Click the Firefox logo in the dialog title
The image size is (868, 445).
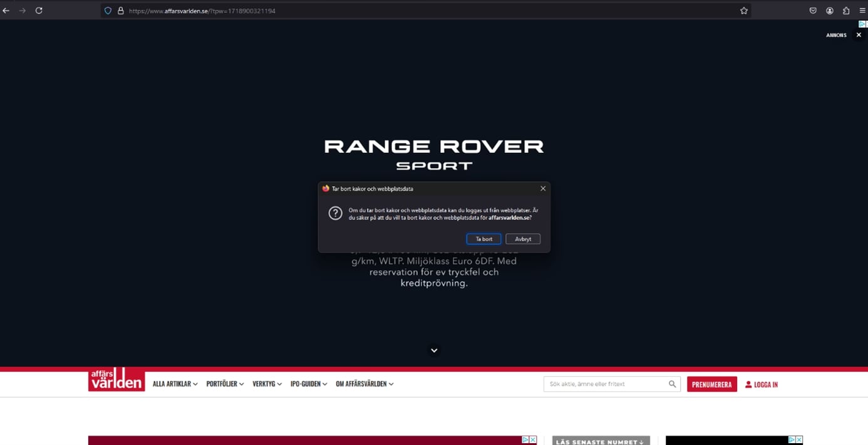[326, 189]
